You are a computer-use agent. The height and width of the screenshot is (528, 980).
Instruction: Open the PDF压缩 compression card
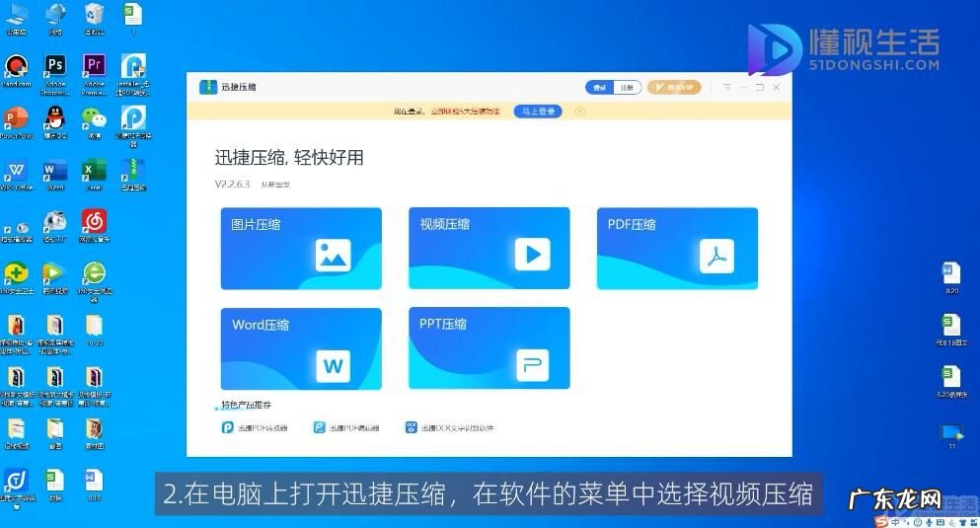[x=677, y=248]
